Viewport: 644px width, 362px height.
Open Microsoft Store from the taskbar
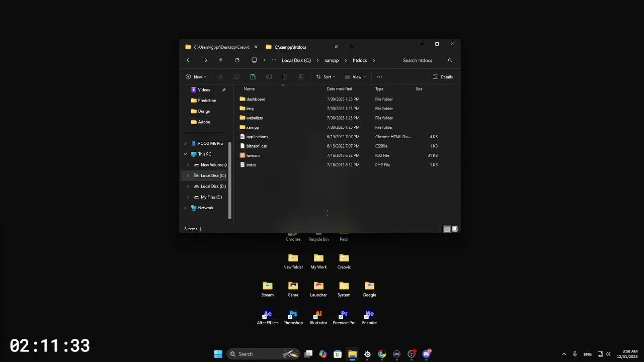338,354
